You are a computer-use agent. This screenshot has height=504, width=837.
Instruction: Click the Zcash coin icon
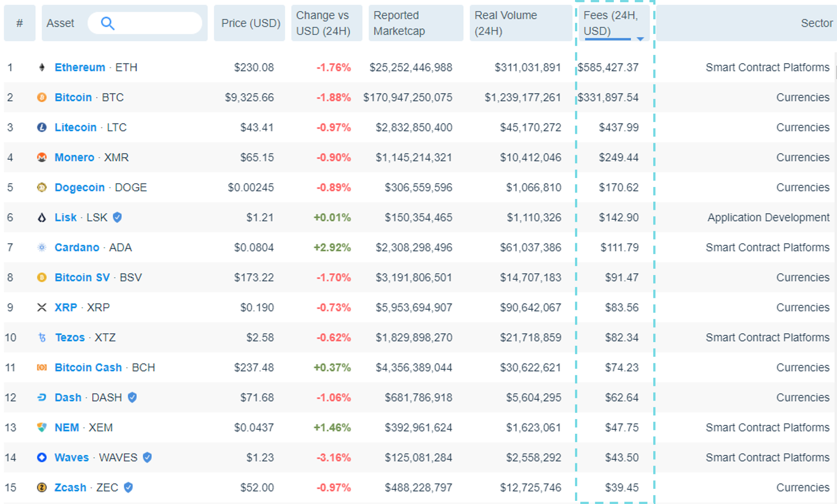tap(42, 487)
